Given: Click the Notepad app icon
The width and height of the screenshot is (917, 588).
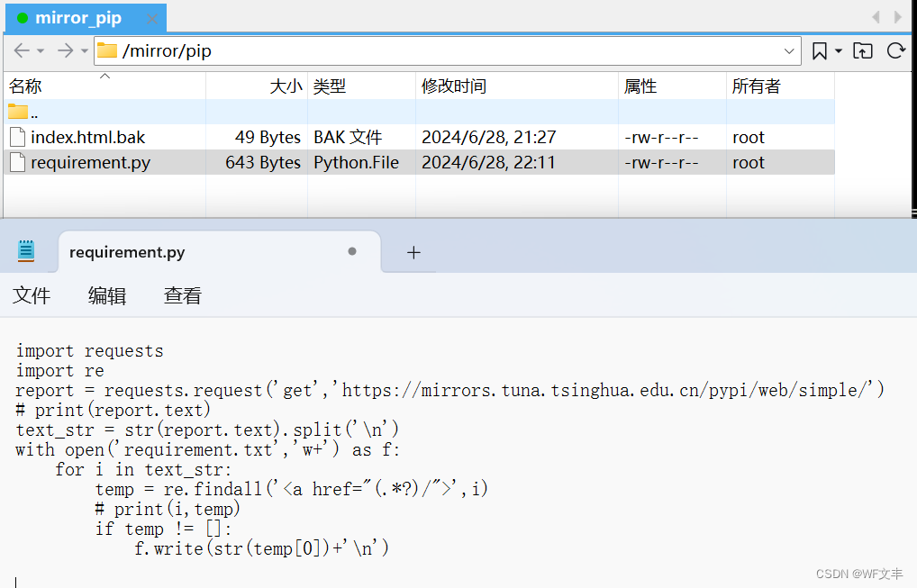Looking at the screenshot, I should (x=26, y=251).
